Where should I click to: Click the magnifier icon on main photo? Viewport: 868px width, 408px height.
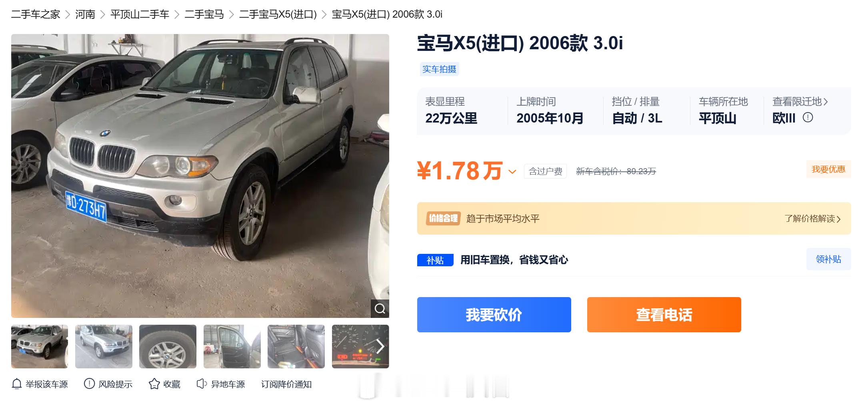tap(380, 308)
